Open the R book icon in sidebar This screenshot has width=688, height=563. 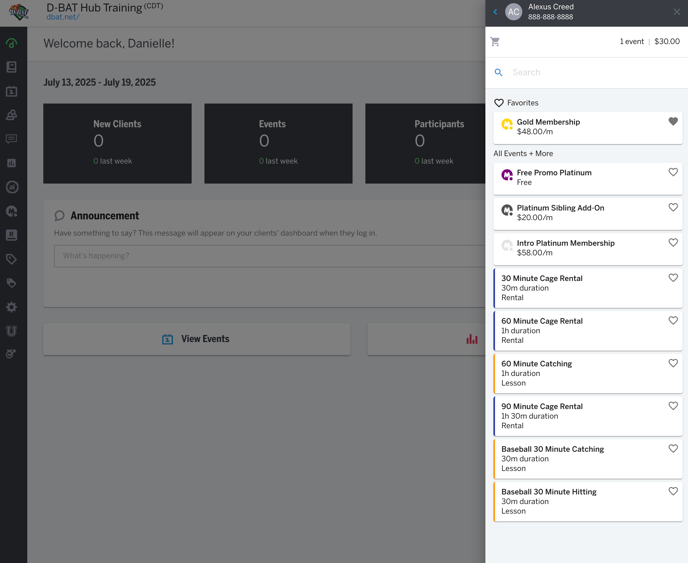coord(11,235)
